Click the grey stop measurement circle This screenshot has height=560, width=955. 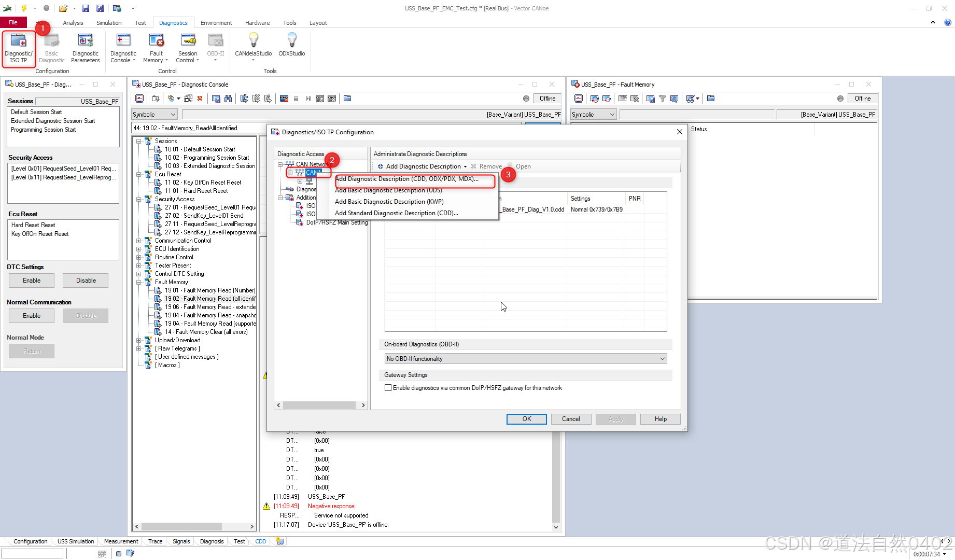[x=46, y=8]
